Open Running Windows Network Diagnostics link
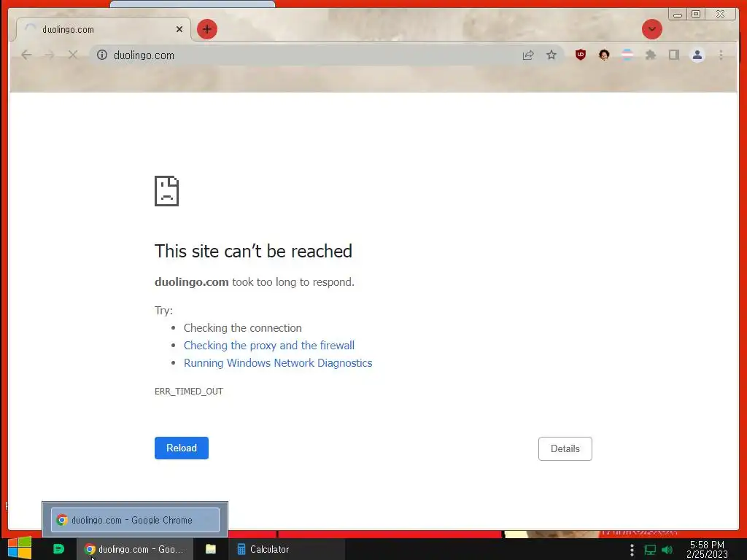747x560 pixels. click(278, 363)
